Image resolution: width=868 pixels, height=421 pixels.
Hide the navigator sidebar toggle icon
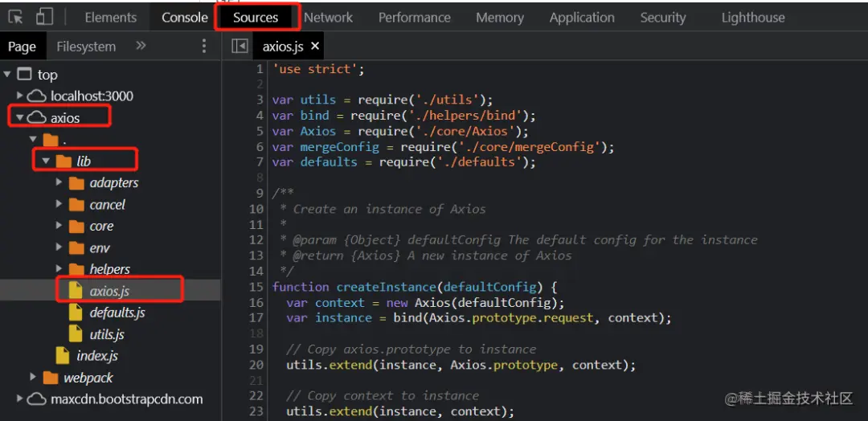pyautogui.click(x=240, y=46)
